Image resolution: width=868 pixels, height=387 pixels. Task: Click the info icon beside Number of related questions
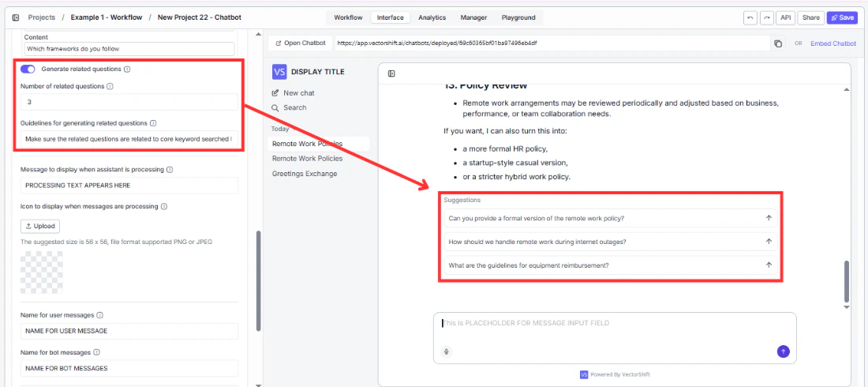110,87
